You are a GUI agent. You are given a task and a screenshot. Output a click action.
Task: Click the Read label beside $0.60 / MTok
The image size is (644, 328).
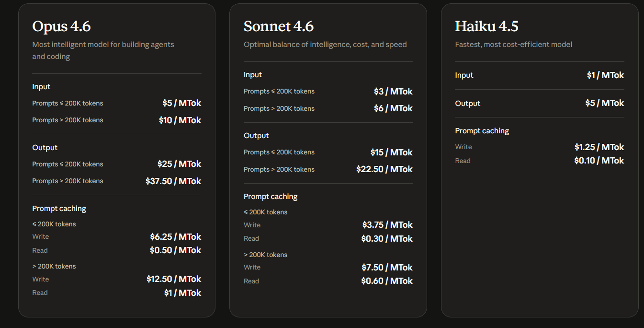251,281
